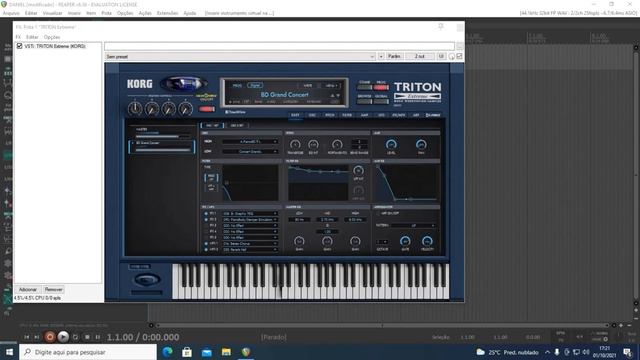This screenshot has height=360, width=640.
Task: Toggle plugin bypass checkbox beside UI button
Action: click(460, 56)
